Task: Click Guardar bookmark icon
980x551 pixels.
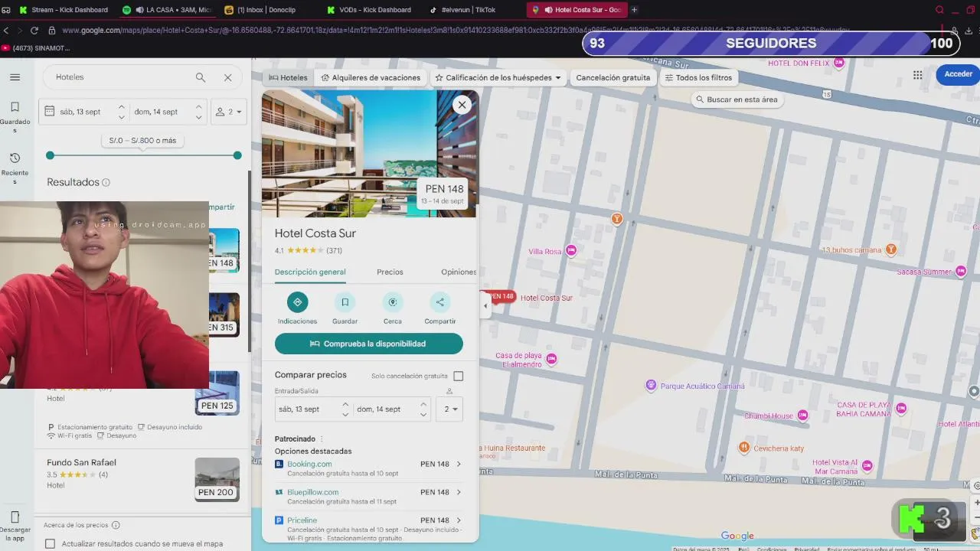Action: click(x=345, y=302)
